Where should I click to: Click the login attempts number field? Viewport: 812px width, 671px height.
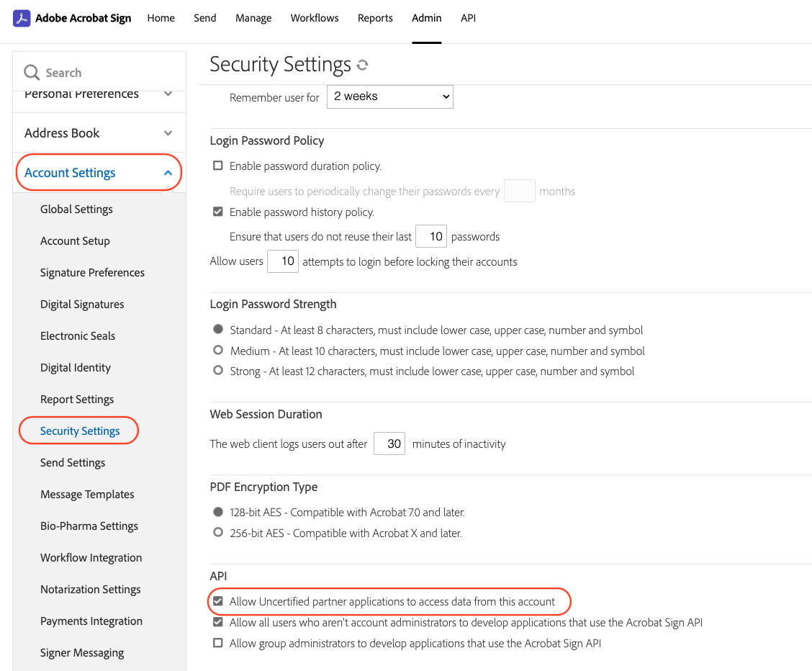click(x=283, y=261)
